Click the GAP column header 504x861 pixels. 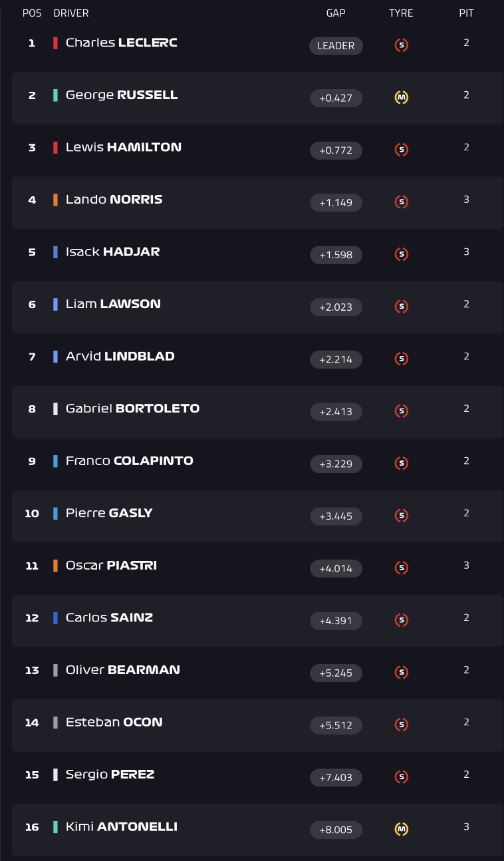pos(336,13)
